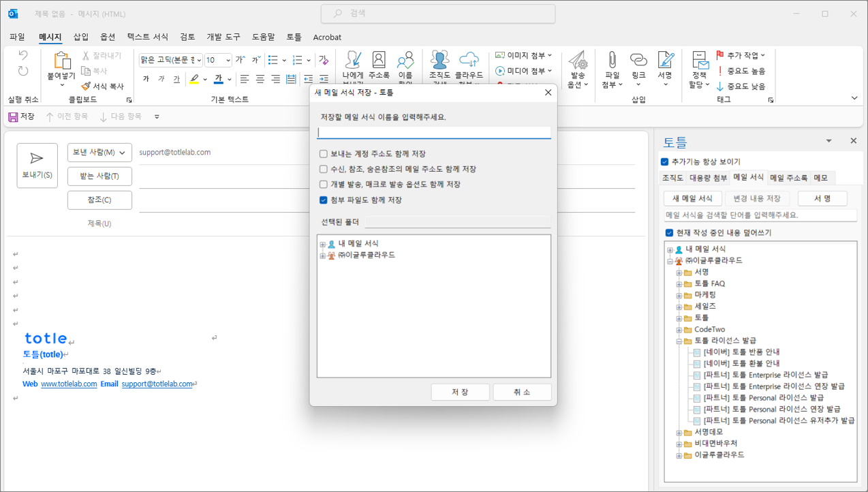Click the 저 장 button in the dialog

coord(460,392)
